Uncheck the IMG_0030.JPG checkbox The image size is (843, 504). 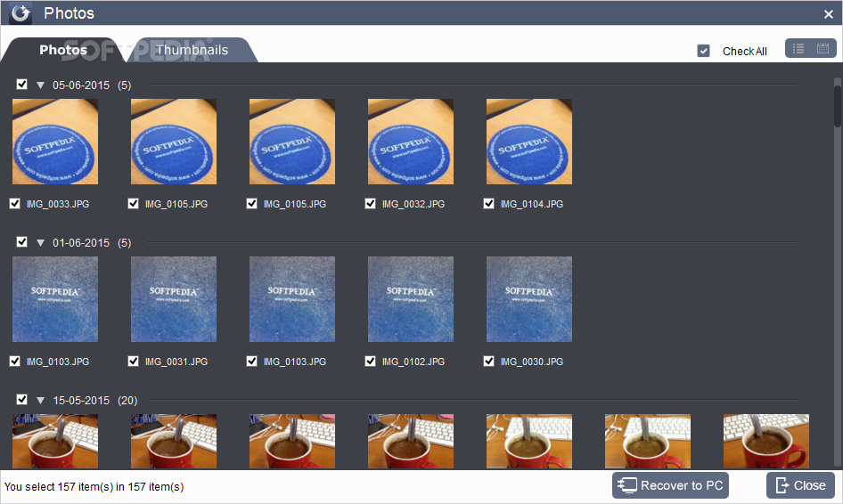[488, 361]
